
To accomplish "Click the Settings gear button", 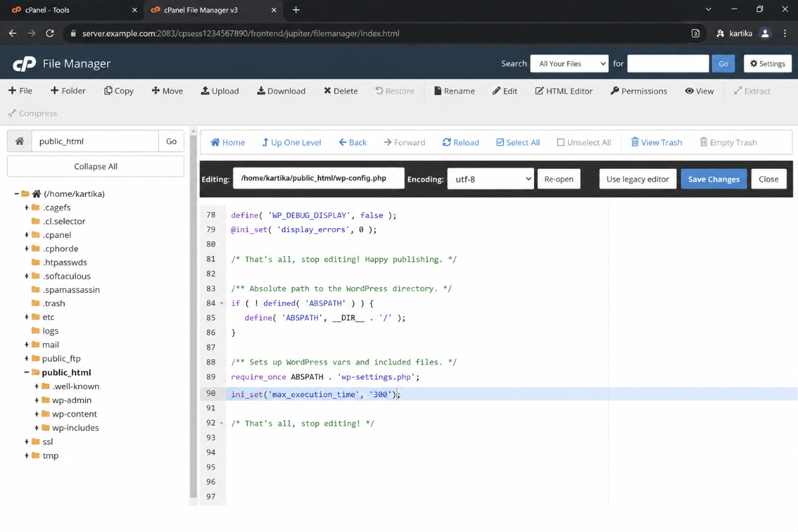I will (767, 64).
